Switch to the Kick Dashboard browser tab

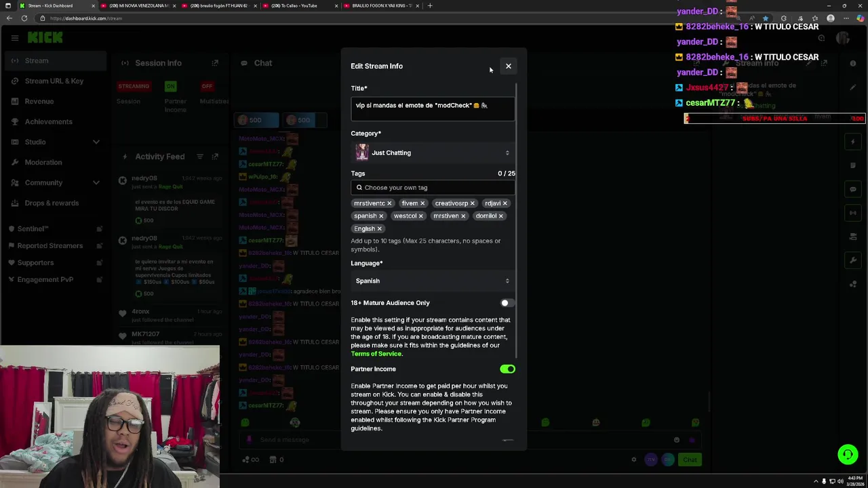click(56, 5)
